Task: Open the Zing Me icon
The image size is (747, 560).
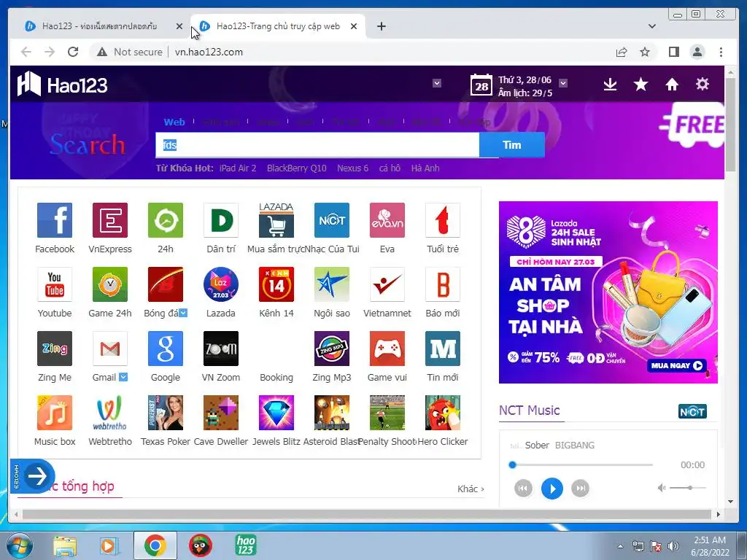Action: pos(55,349)
